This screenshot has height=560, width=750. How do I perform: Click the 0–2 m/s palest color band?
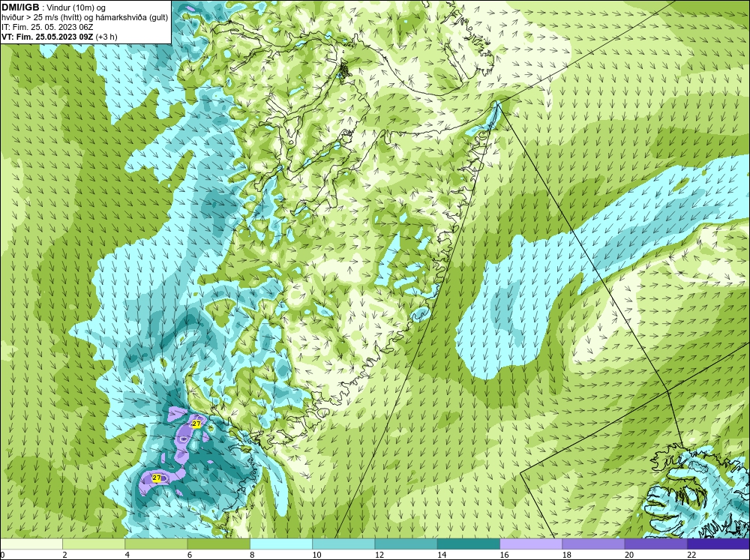(31, 544)
